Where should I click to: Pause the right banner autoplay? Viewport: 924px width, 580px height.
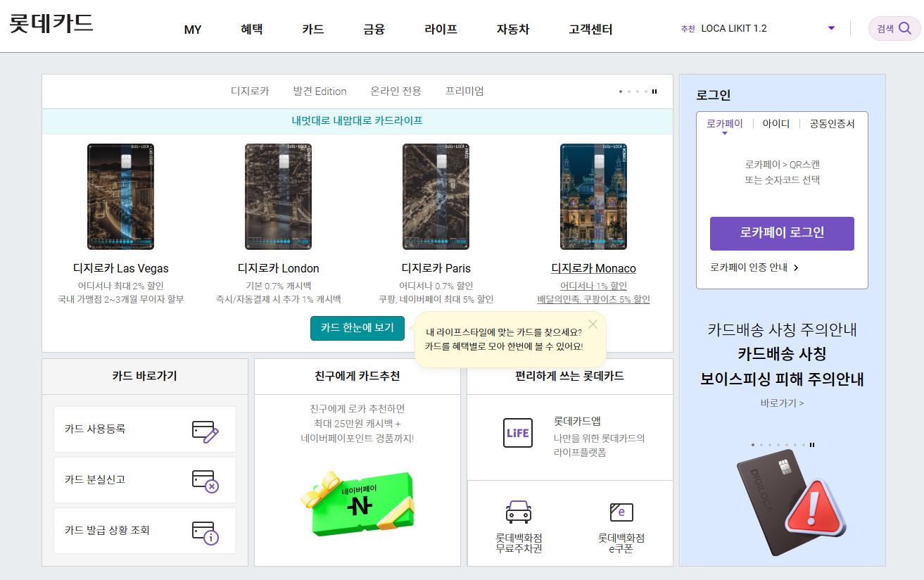click(812, 445)
